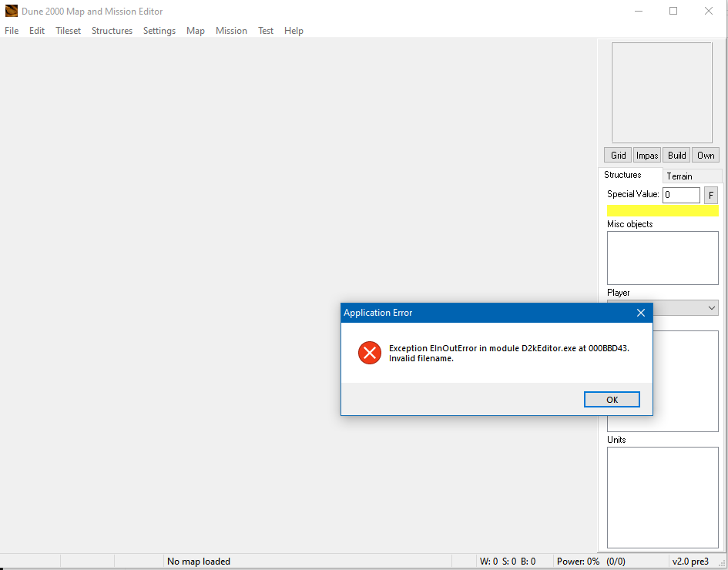Click the Dune 2000 app icon in title bar
This screenshot has height=570, width=728.
(x=12, y=11)
